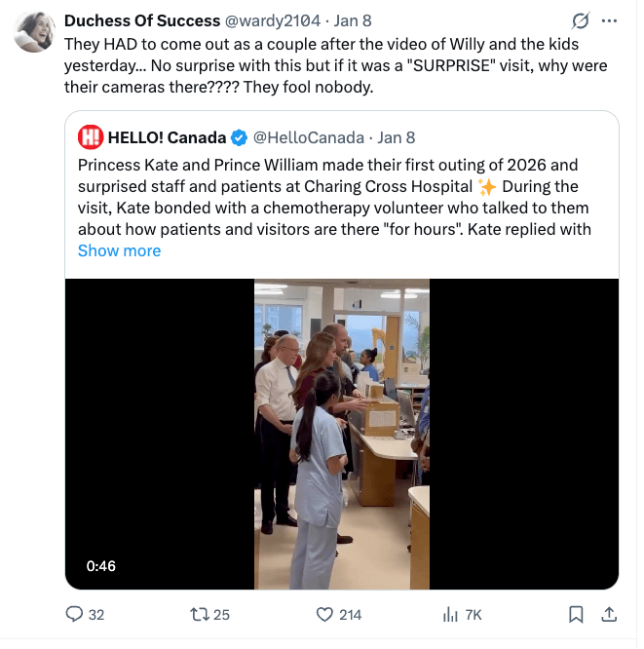The width and height of the screenshot is (644, 649).
Task: Click the HELLO! Canada account name
Action: pyautogui.click(x=168, y=137)
